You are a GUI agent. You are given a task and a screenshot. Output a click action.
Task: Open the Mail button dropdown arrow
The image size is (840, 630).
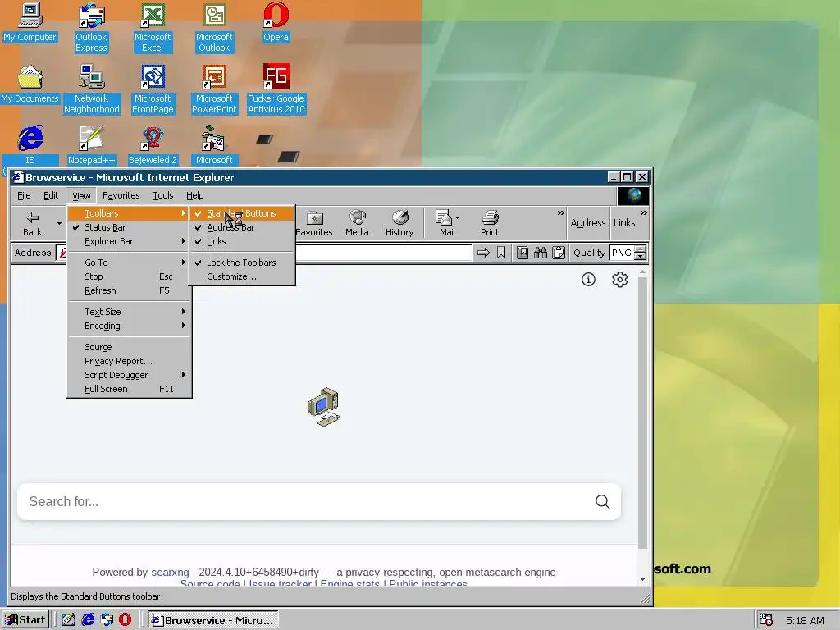point(457,218)
